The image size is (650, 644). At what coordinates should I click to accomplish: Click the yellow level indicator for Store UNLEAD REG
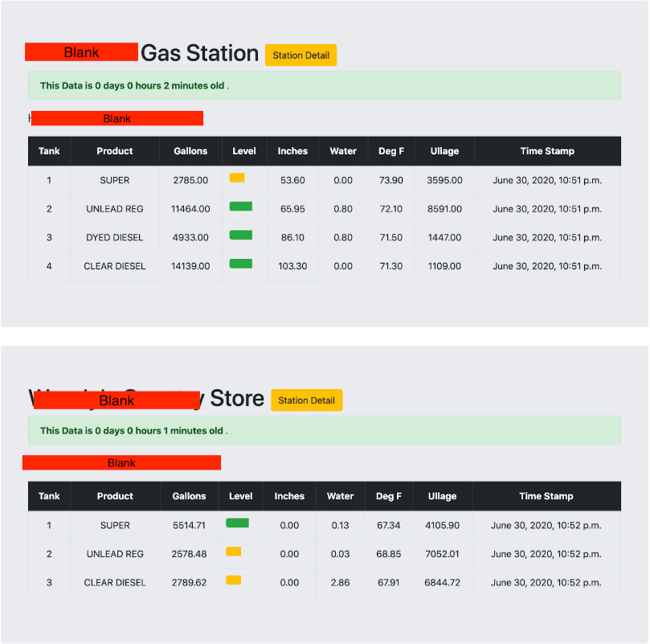(233, 551)
